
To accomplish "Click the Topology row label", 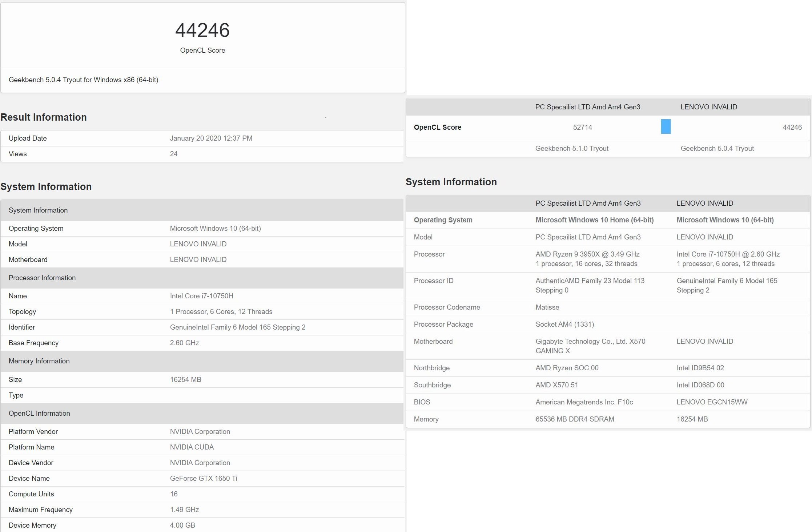I will click(x=22, y=312).
